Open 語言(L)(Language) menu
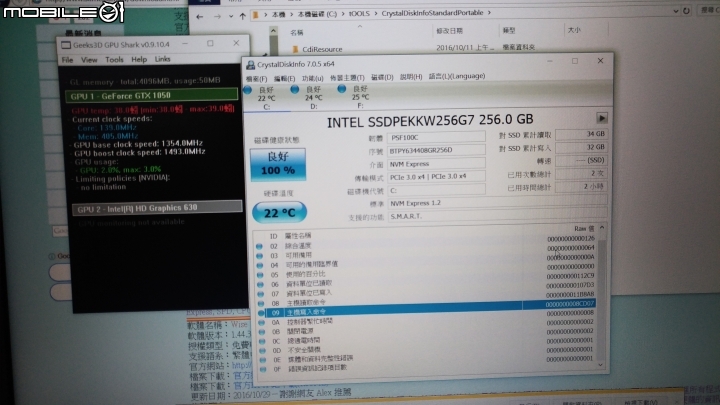 (457, 76)
